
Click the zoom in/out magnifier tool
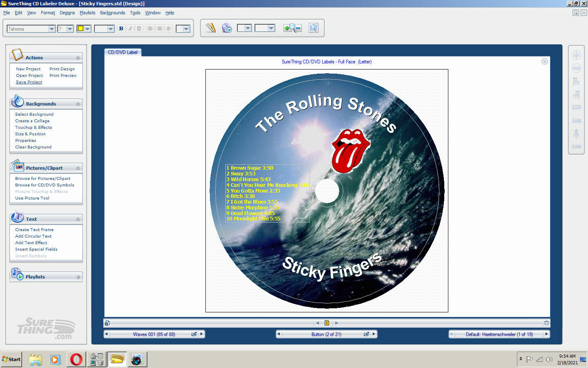(292, 28)
